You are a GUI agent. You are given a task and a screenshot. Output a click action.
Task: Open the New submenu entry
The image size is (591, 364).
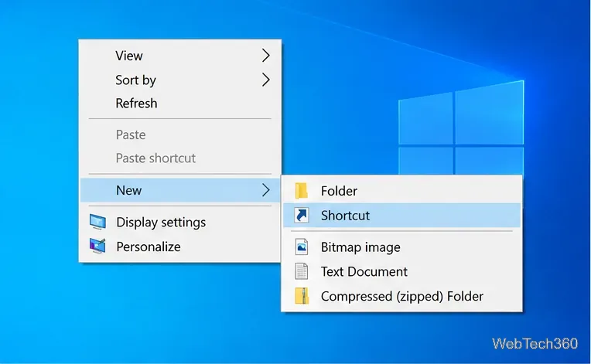[x=180, y=190]
